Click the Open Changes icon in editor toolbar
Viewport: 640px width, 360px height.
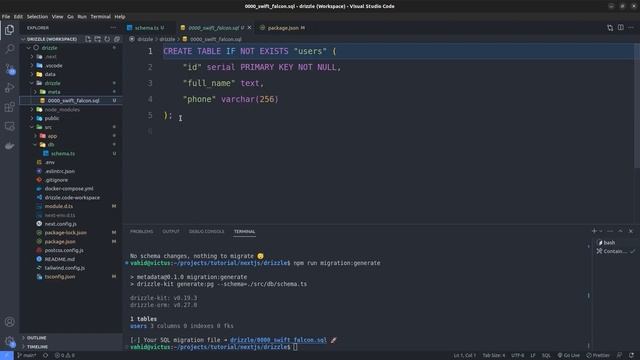610,28
